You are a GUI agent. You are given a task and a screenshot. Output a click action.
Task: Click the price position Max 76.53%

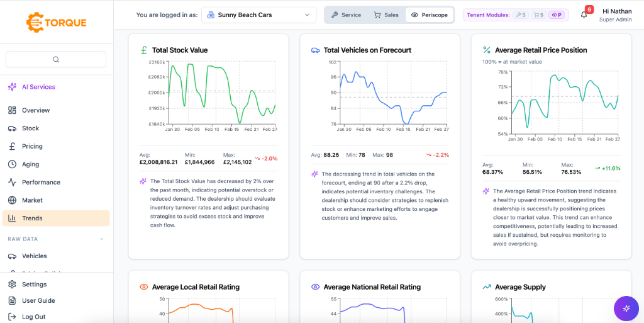(571, 172)
